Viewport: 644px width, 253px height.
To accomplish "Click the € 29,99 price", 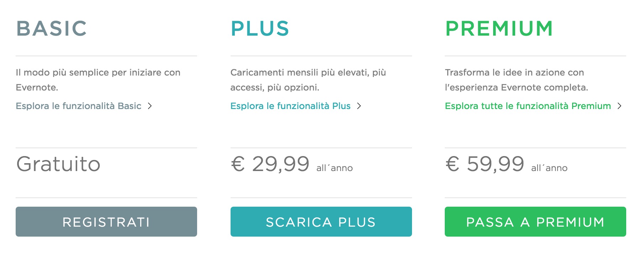I will coord(270,164).
